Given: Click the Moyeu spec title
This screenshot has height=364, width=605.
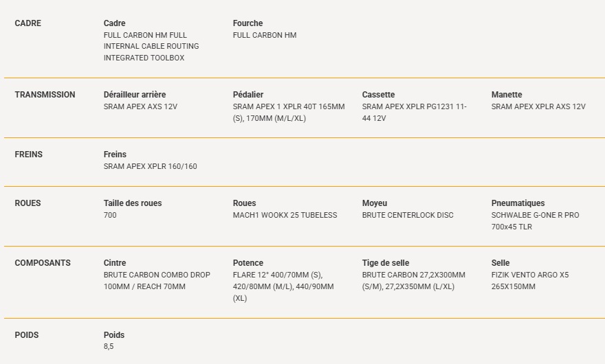Looking at the screenshot, I should tap(375, 203).
